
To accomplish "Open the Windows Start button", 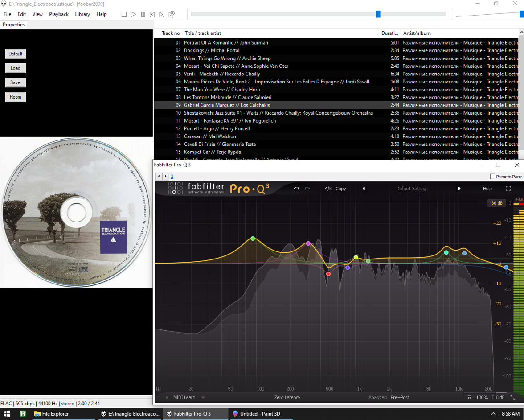I will pos(7,414).
